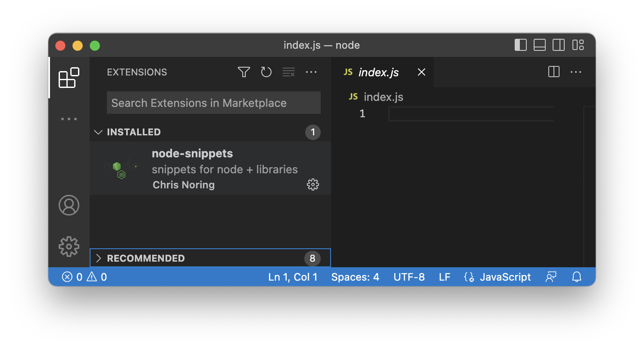
Task: Change the JavaScript language mode
Action: [498, 277]
